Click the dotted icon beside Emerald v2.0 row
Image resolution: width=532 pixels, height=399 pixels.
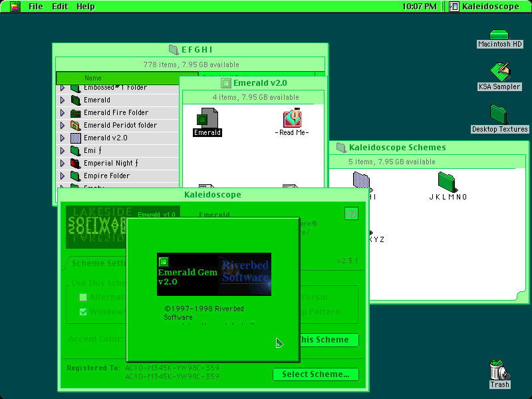[75, 138]
